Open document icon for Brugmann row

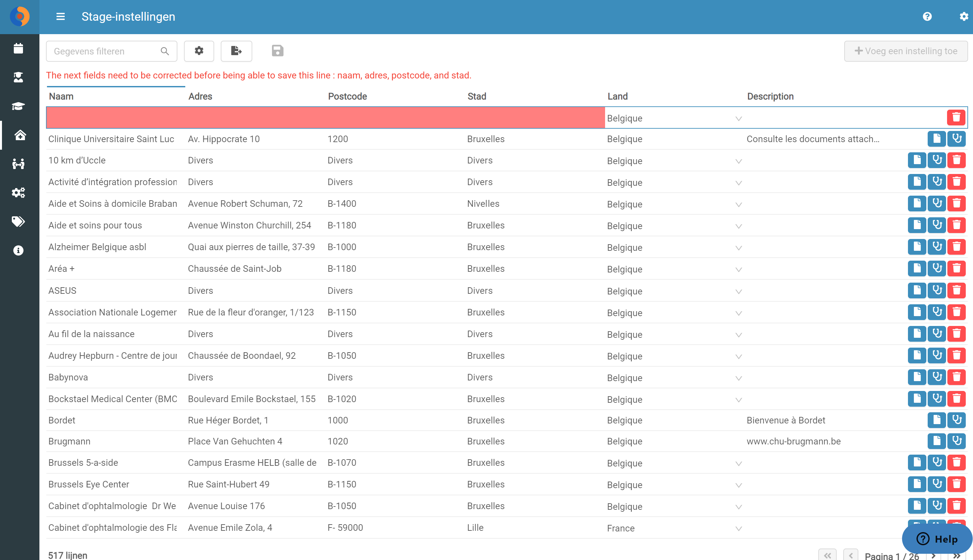tap(937, 441)
